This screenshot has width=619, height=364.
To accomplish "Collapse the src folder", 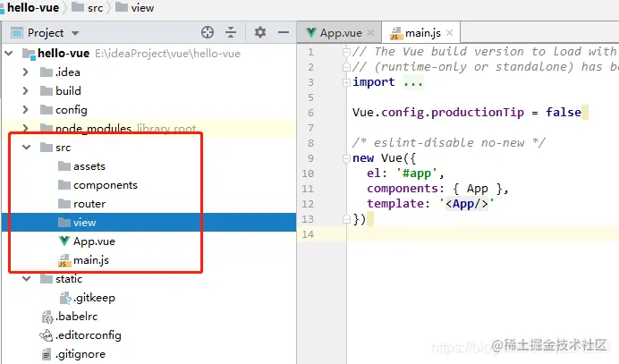I will pos(27,148).
